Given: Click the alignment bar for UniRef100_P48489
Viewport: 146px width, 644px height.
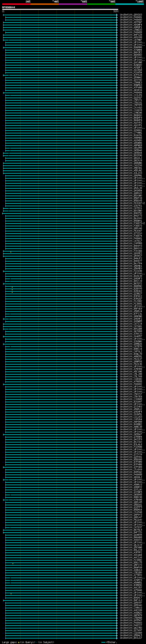Looking at the screenshot, I should pos(61,32).
